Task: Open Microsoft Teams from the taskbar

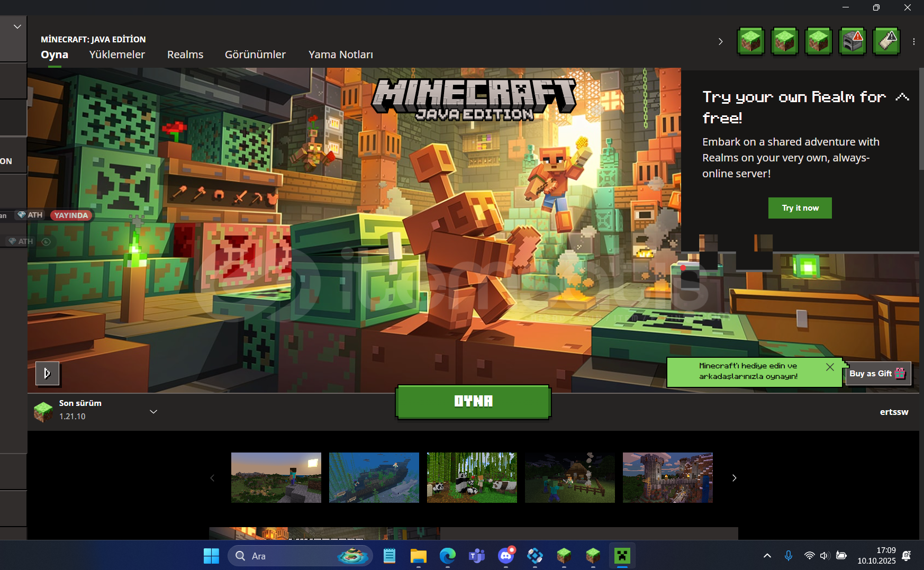Action: 477,556
